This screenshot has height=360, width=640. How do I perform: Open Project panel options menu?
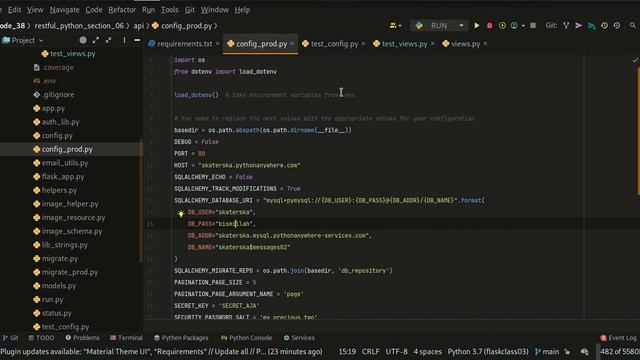pyautogui.click(x=124, y=40)
